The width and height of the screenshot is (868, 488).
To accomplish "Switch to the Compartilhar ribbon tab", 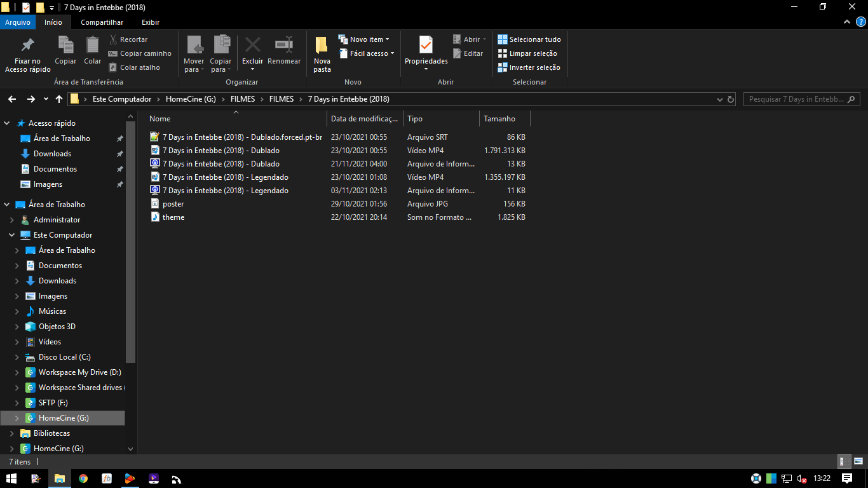I will [x=102, y=22].
